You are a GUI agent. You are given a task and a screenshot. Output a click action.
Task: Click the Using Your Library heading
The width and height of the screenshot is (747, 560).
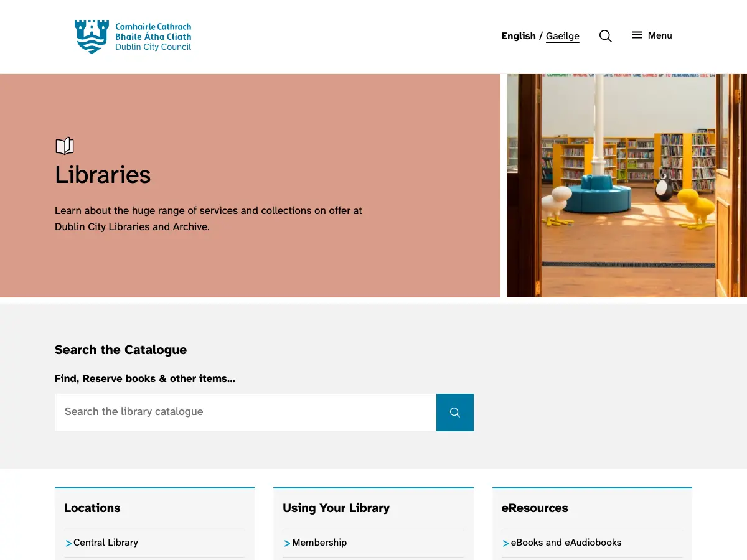point(336,508)
